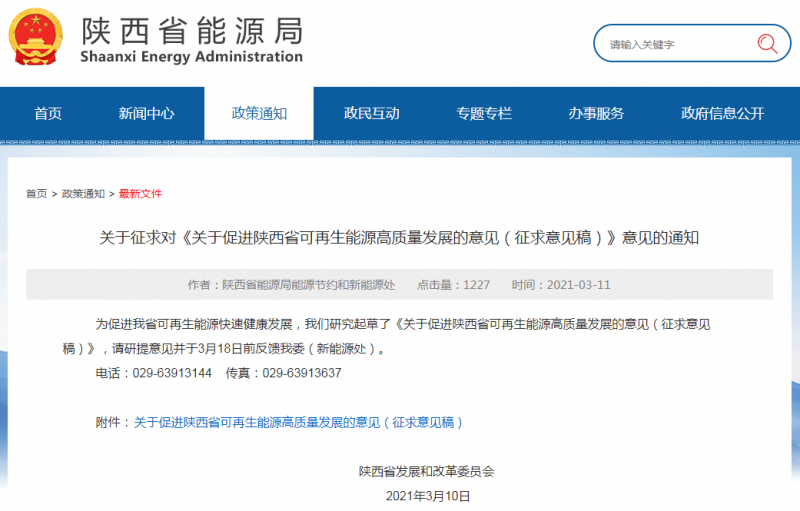Click the Shaanxi Energy Administration English title

pos(190,57)
